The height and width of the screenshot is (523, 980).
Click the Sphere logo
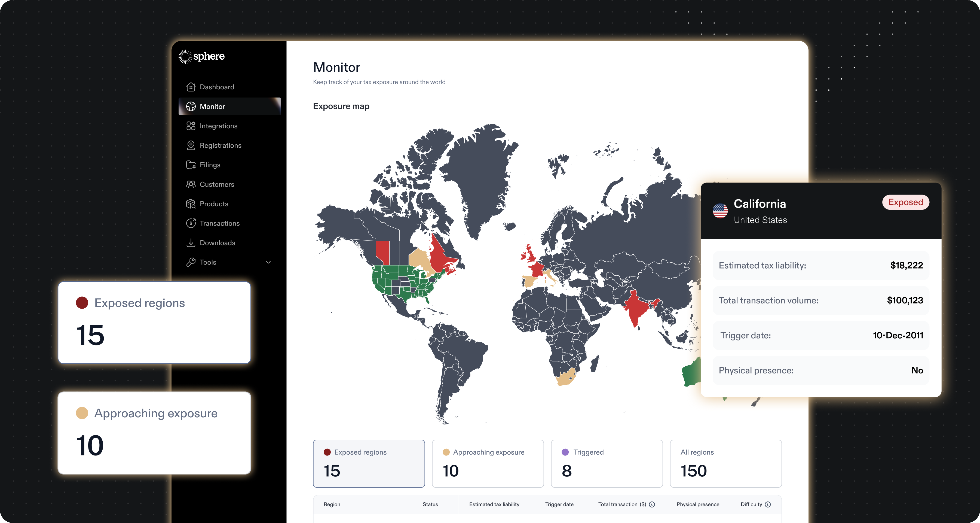(202, 56)
